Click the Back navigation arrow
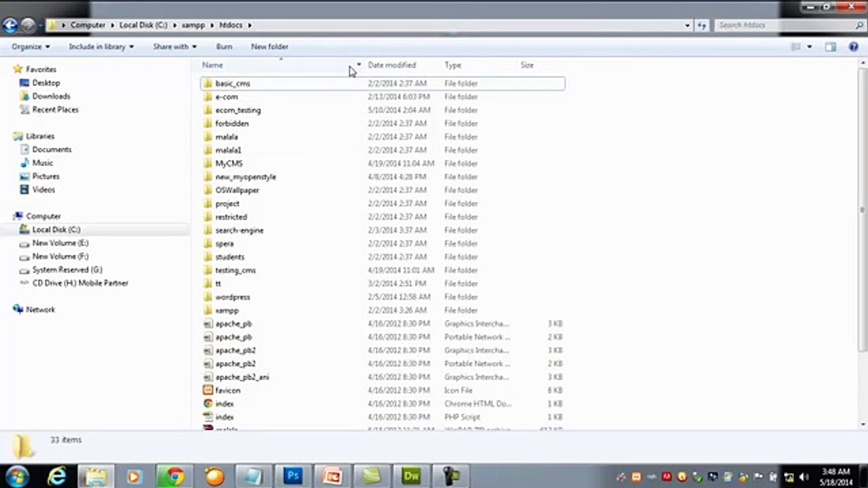The image size is (868, 488). 9,25
